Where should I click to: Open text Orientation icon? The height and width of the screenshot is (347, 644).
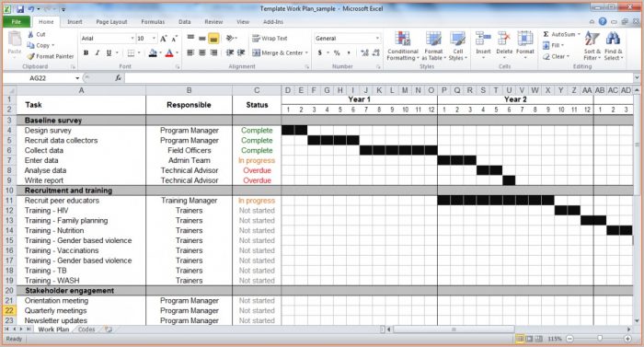230,39
